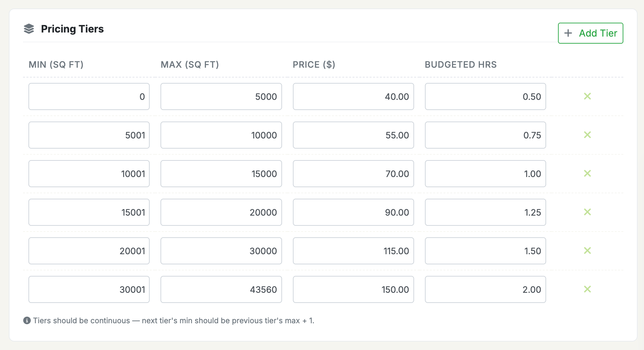Remove the last tier ending at 43560
Screen dimensions: 644x350
click(588, 289)
